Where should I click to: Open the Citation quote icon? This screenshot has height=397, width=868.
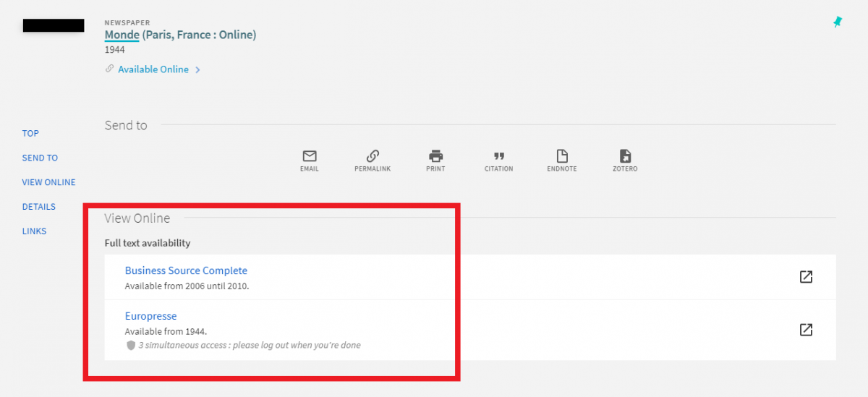pyautogui.click(x=498, y=156)
